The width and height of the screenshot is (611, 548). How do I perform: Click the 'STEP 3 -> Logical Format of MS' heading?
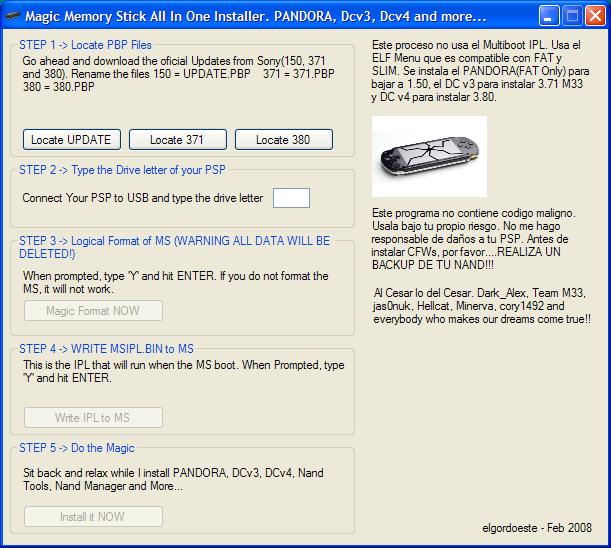(x=175, y=247)
